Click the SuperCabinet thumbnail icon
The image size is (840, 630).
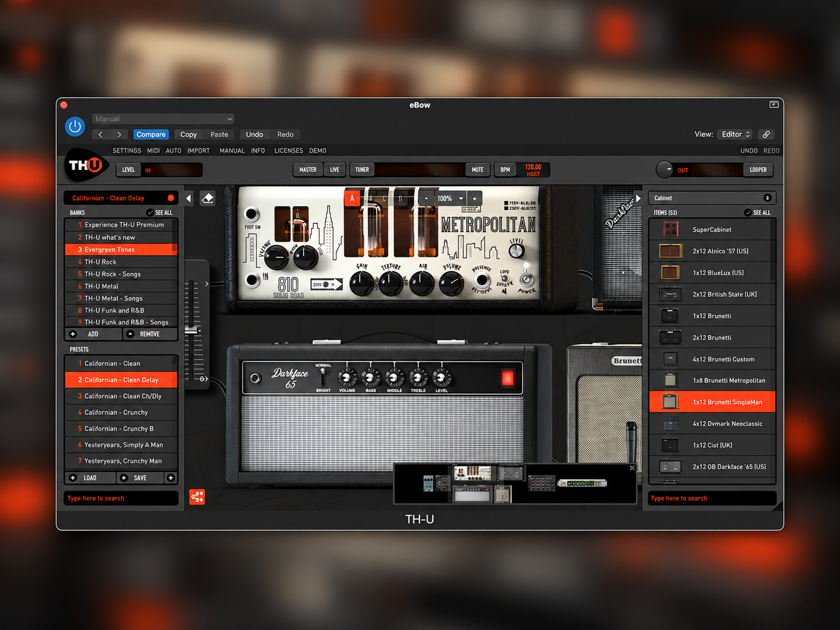point(671,230)
